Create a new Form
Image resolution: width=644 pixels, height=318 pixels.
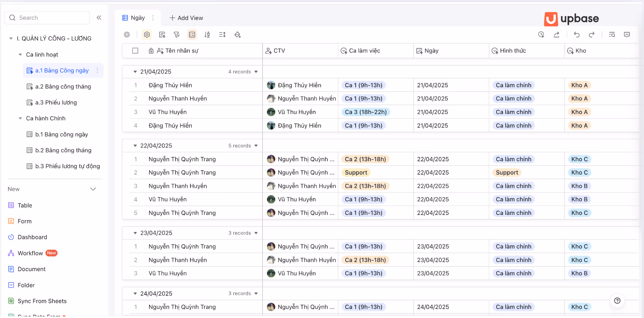tap(24, 221)
